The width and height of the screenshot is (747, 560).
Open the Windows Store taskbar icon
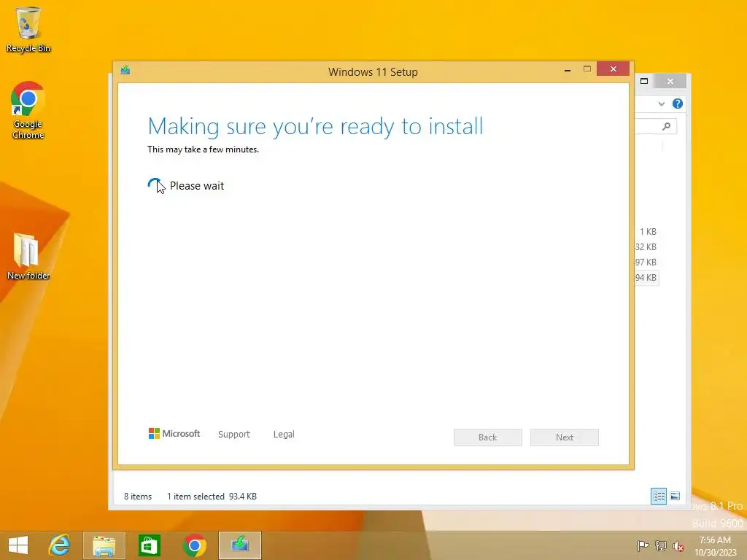[149, 545]
